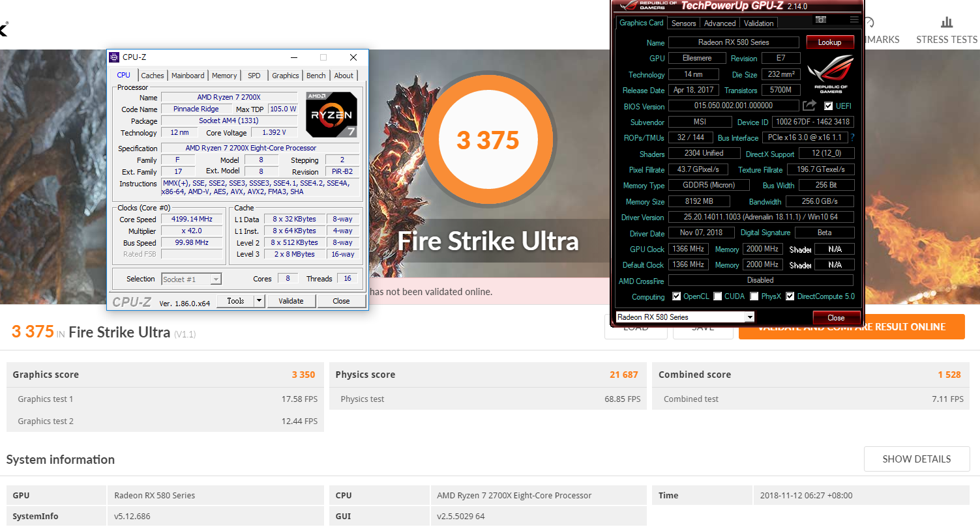Select the Graphics Card tab in GPU-Z
This screenshot has height=527, width=980.
(642, 23)
